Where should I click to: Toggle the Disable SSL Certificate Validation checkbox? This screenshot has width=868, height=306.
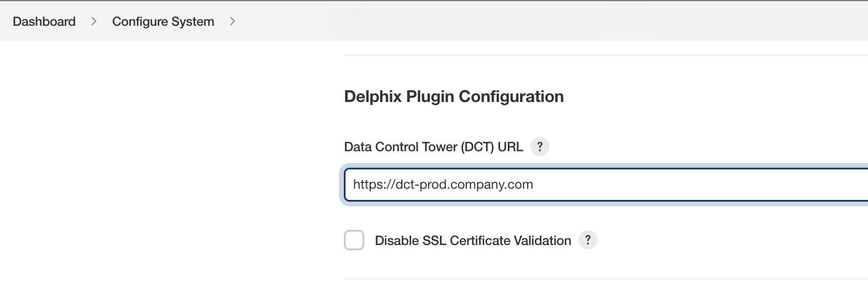point(354,240)
